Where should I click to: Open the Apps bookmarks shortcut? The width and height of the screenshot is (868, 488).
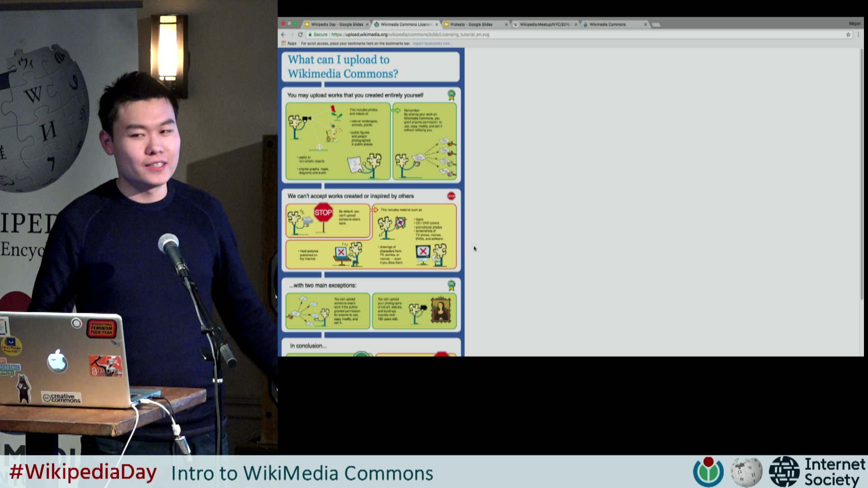(289, 43)
